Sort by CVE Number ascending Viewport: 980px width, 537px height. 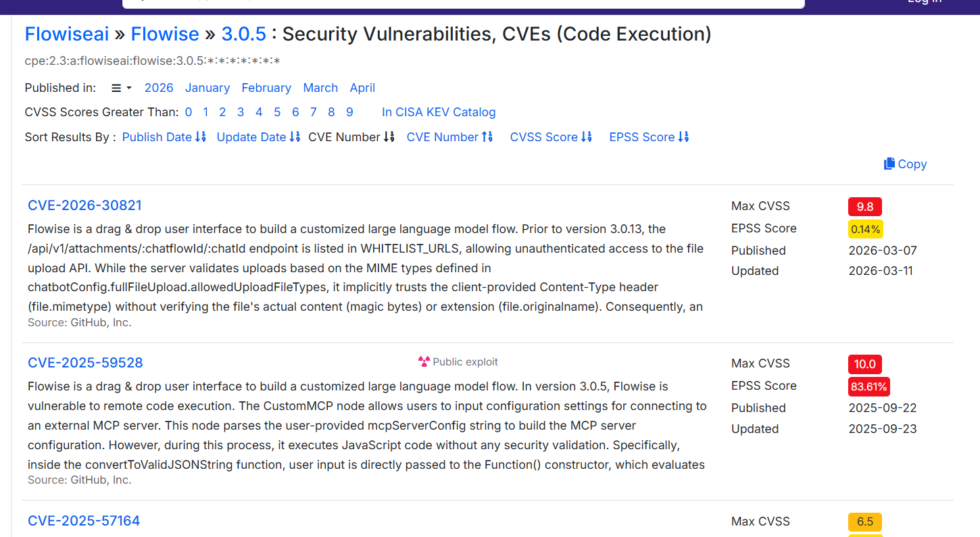tap(449, 137)
